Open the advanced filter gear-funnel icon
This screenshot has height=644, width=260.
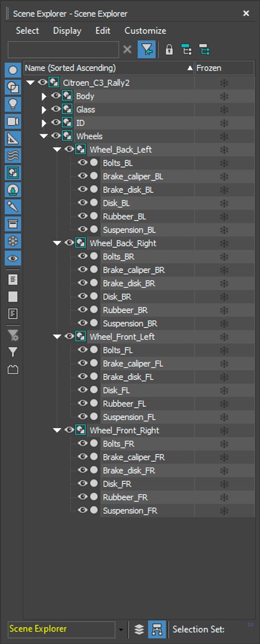click(13, 336)
